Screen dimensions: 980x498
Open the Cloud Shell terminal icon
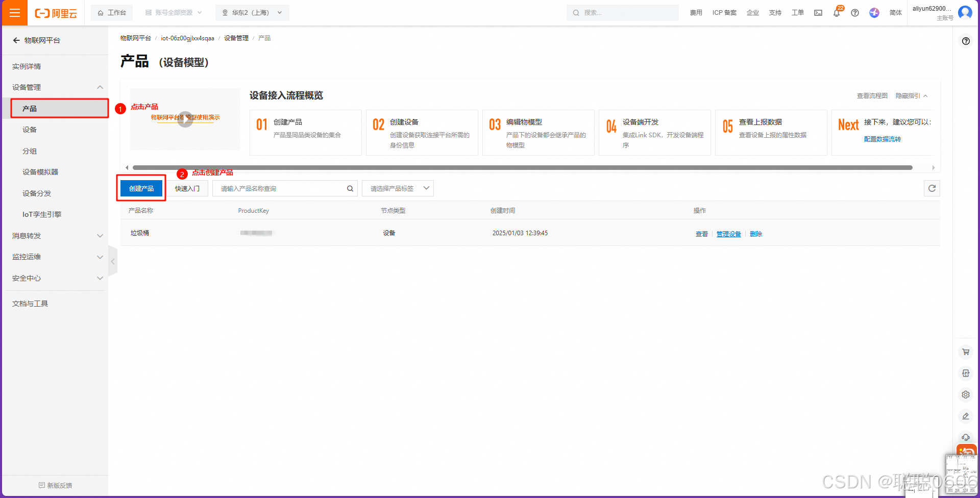[818, 13]
